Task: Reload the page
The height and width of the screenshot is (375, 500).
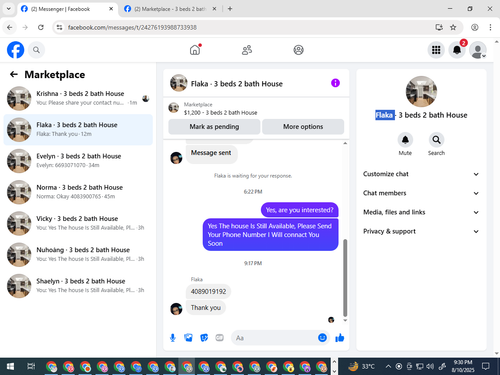Action: click(41, 27)
